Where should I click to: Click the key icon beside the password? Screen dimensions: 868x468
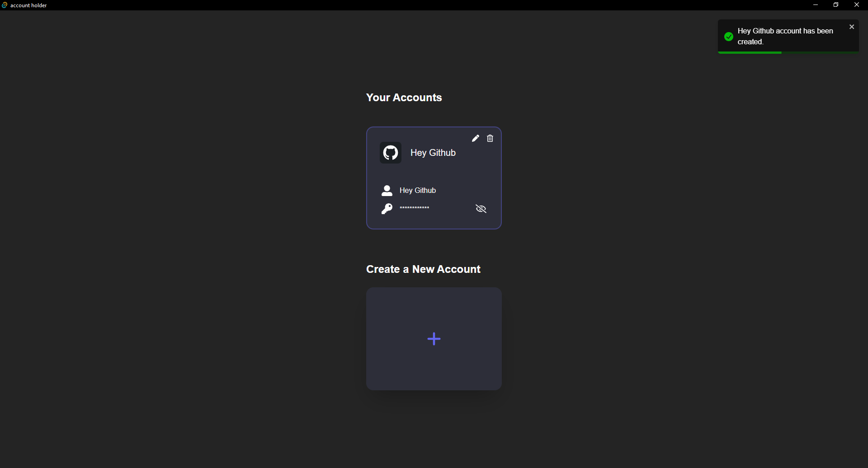[x=387, y=209]
